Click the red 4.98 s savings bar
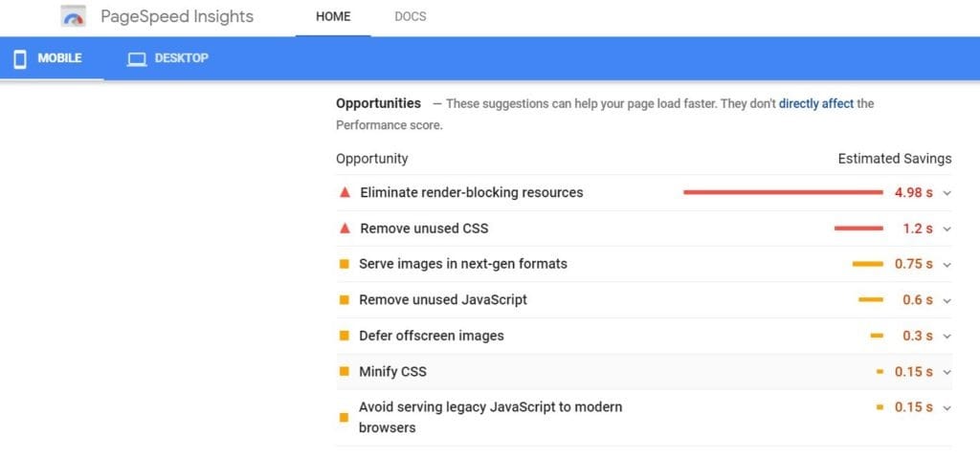980x458 pixels. click(x=783, y=192)
